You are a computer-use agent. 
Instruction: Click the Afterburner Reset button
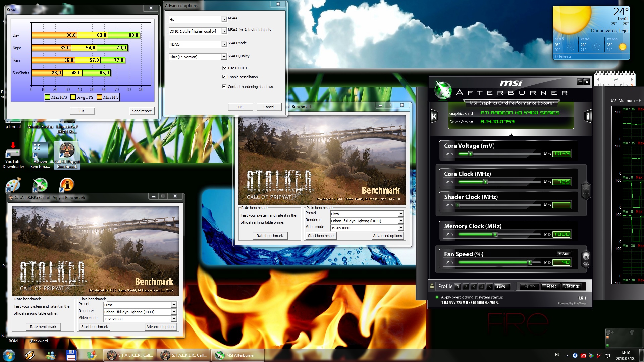(551, 286)
